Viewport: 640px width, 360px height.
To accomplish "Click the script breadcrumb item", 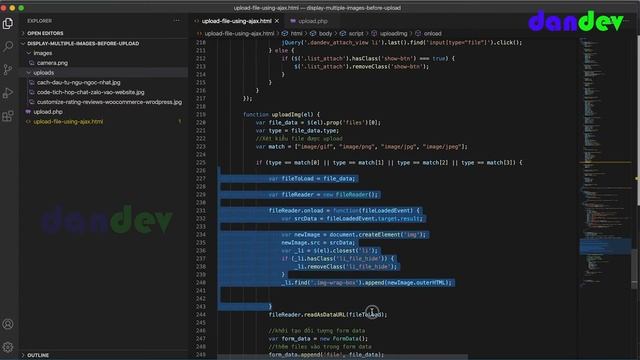I will tap(356, 33).
